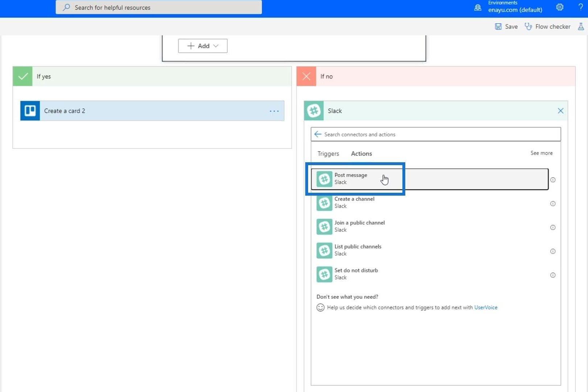Click the smiley feedback icon

pyautogui.click(x=320, y=307)
